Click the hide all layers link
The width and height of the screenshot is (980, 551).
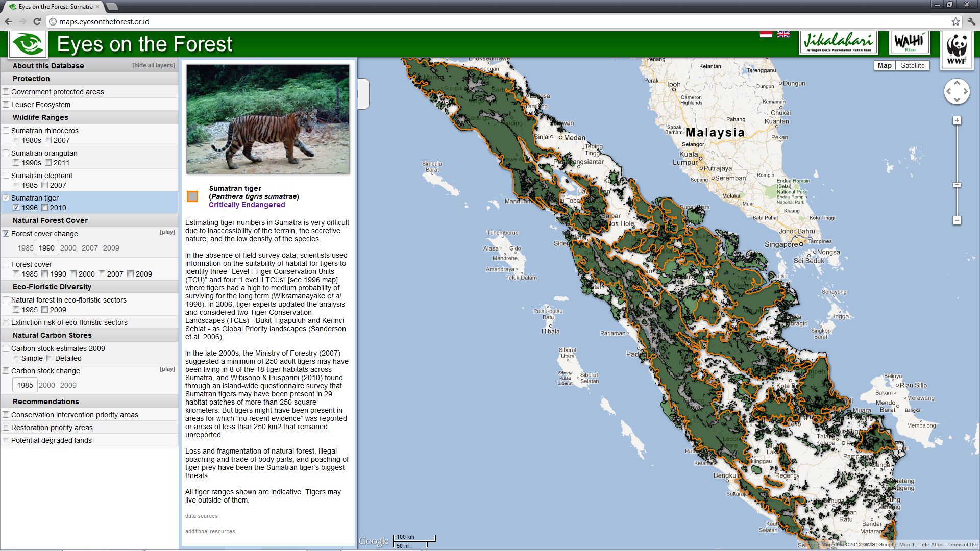click(x=153, y=65)
